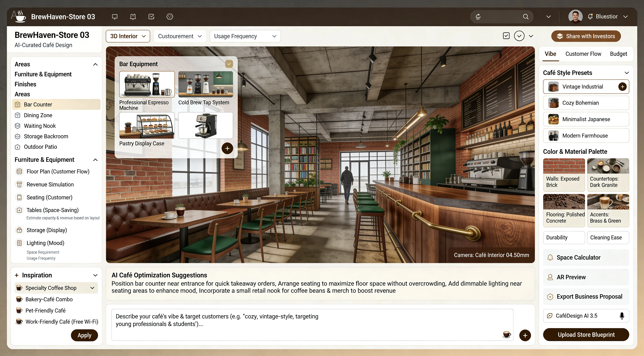Open the Revenue Simulation tool
The image size is (644, 356).
(50, 184)
